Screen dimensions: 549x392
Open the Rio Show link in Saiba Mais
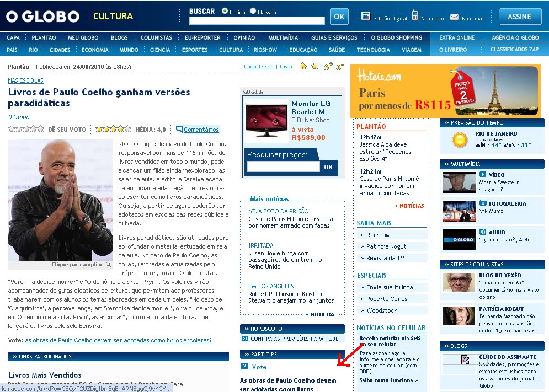(x=378, y=235)
